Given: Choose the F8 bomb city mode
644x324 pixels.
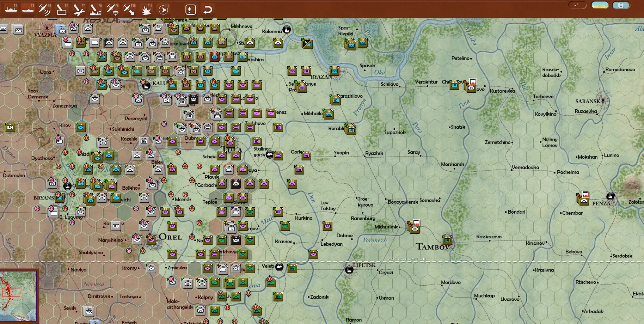Looking at the screenshot, I should pos(96,9).
